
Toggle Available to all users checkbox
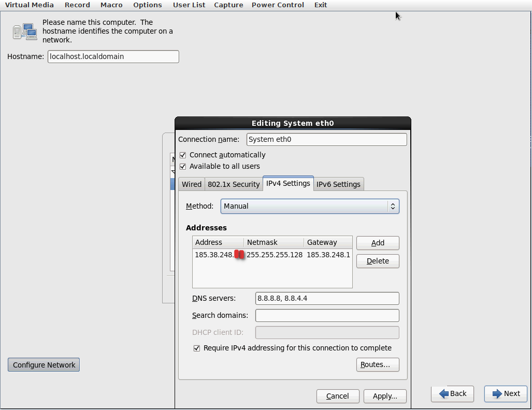[183, 166]
